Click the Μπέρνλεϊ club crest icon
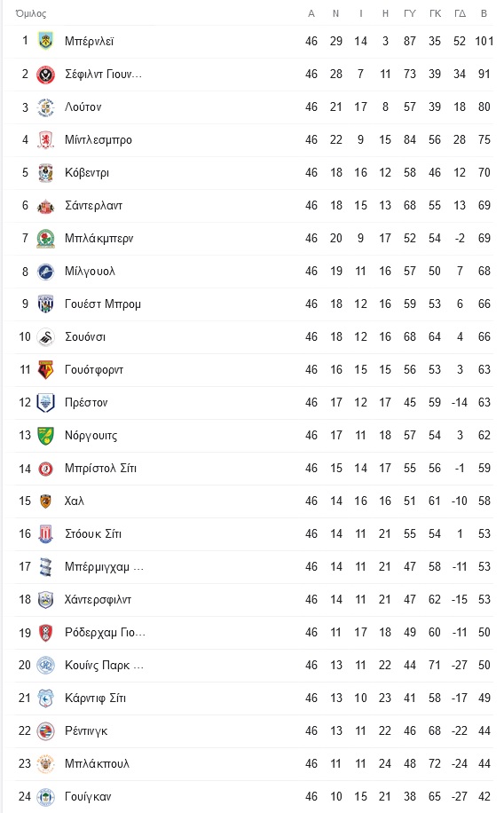 point(45,41)
